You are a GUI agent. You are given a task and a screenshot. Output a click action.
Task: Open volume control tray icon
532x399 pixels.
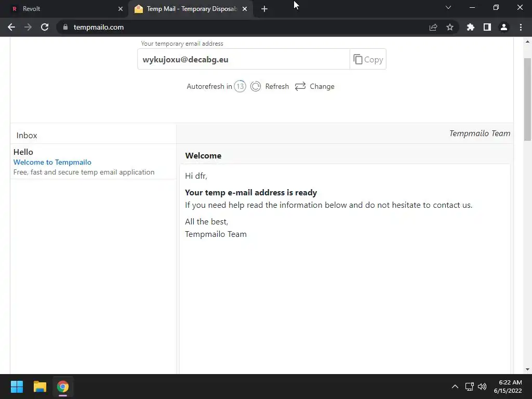tap(482, 387)
